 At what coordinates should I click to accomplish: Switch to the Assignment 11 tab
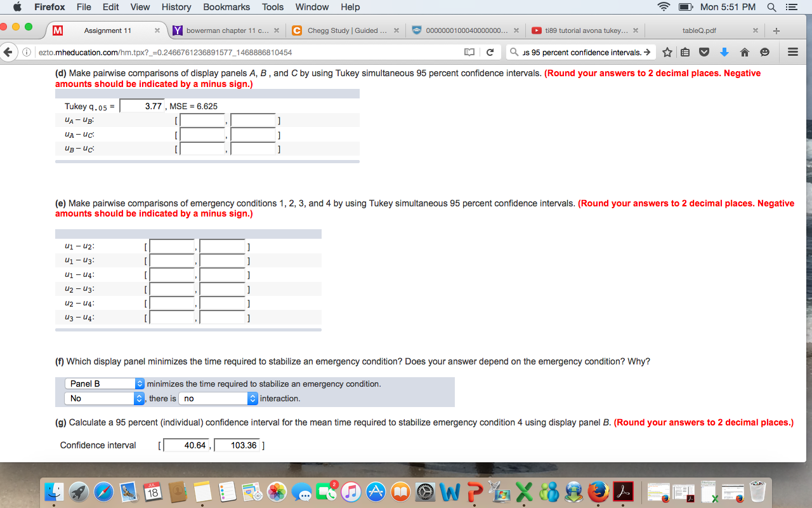tap(107, 30)
